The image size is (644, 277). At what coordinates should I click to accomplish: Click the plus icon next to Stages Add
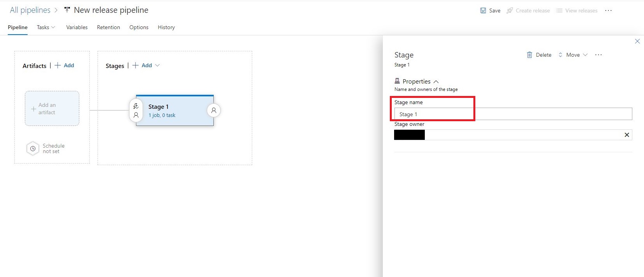(135, 65)
